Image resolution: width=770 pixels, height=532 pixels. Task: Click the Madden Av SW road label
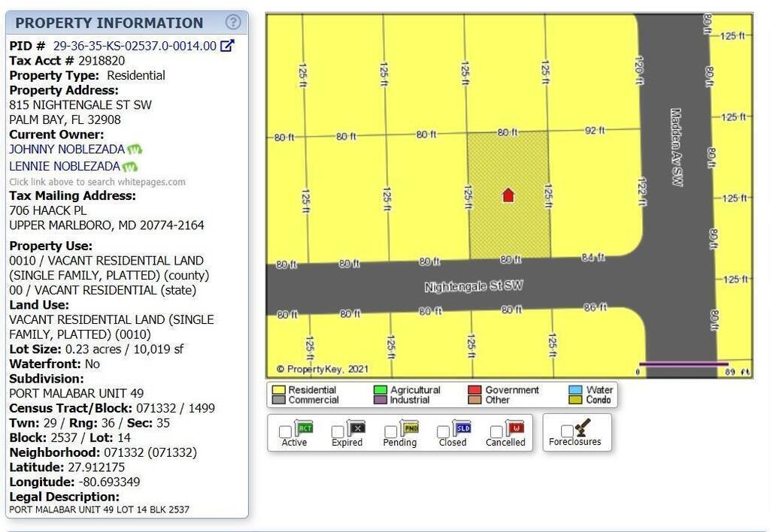pyautogui.click(x=676, y=147)
